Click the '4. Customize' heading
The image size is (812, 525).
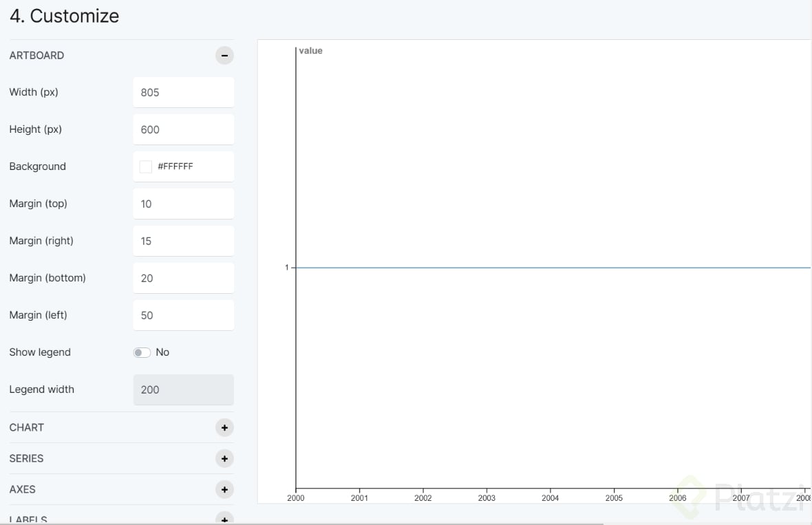tap(64, 16)
